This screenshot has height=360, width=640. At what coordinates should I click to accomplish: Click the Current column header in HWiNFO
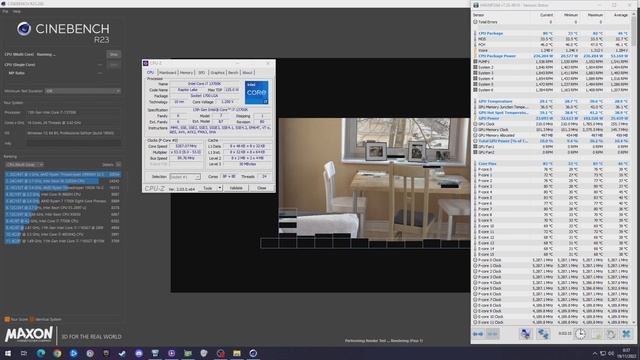(x=546, y=15)
